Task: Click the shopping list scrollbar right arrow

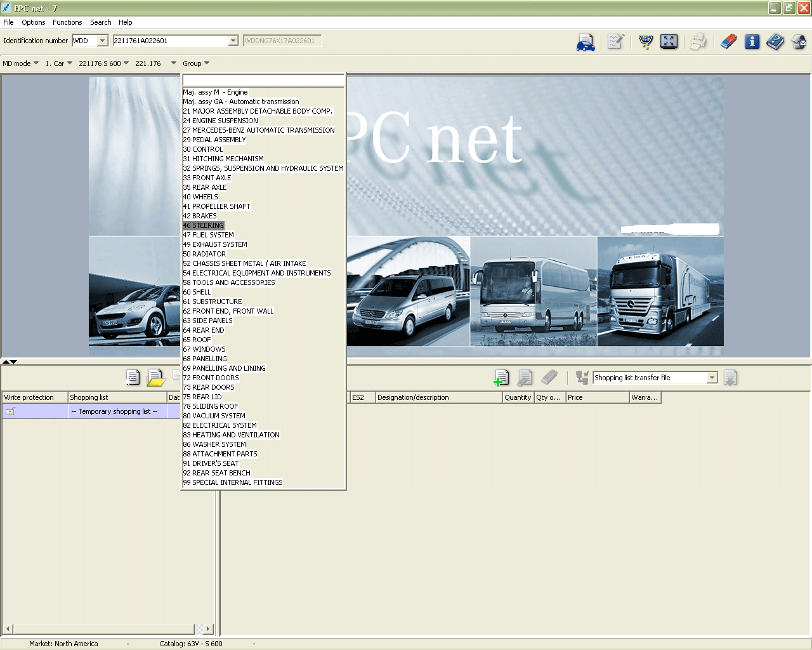Action: (x=207, y=629)
